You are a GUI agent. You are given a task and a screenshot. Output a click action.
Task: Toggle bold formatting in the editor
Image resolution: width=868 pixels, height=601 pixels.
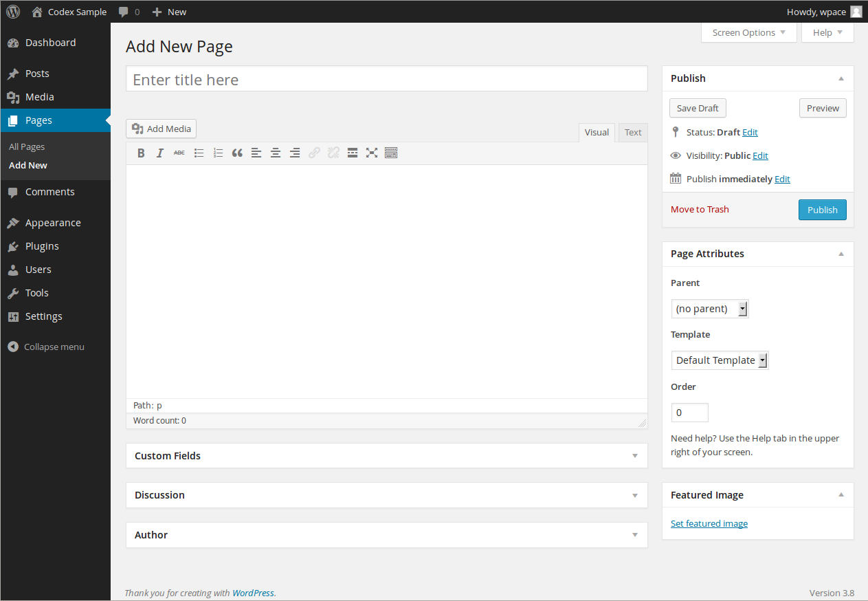click(x=141, y=153)
